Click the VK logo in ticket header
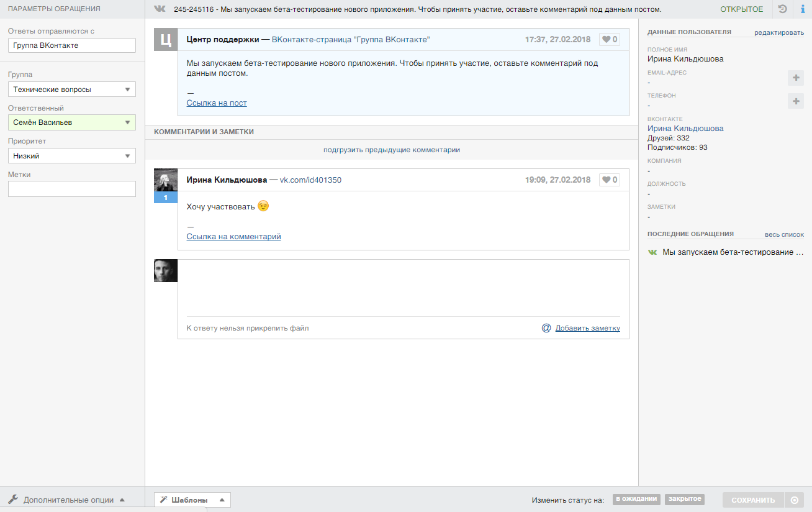Viewport: 812px width, 512px height. tap(160, 9)
